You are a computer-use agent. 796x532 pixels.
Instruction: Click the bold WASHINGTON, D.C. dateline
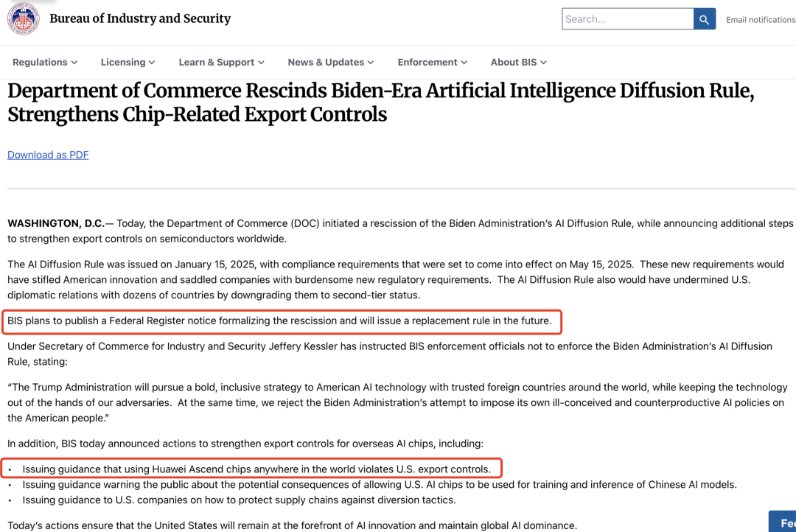click(56, 223)
